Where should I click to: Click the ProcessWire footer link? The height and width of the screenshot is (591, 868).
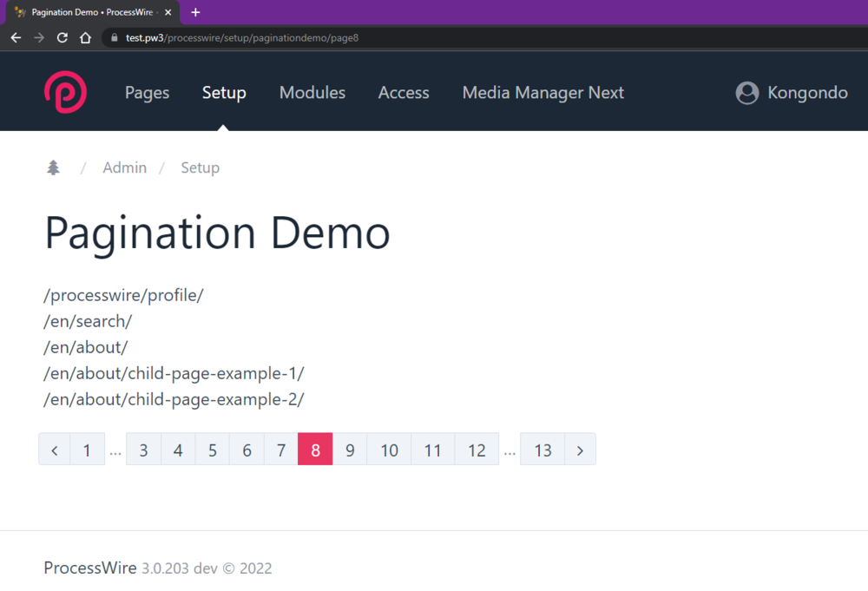tap(89, 568)
